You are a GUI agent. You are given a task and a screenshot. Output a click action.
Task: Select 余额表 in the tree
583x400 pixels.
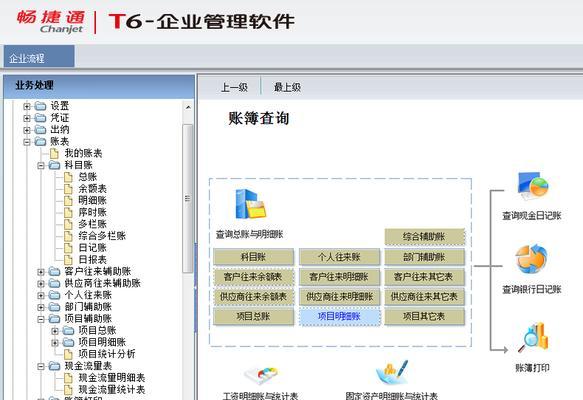point(93,189)
